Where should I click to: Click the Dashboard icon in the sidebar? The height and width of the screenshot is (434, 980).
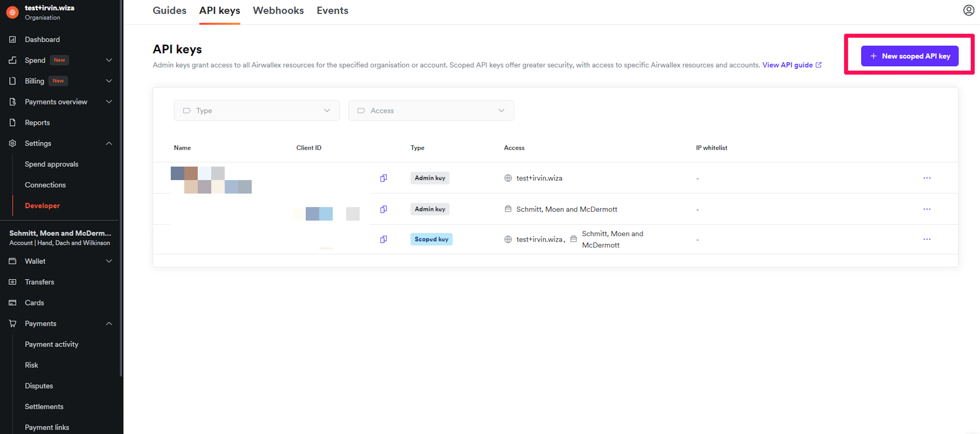(x=13, y=39)
